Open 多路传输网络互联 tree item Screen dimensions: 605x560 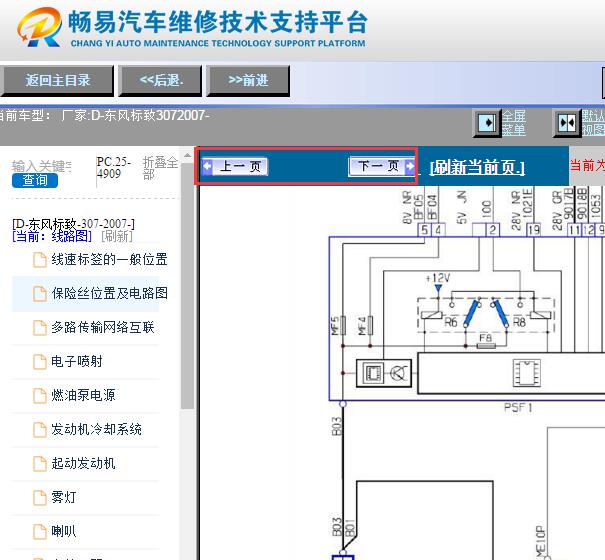click(x=103, y=327)
